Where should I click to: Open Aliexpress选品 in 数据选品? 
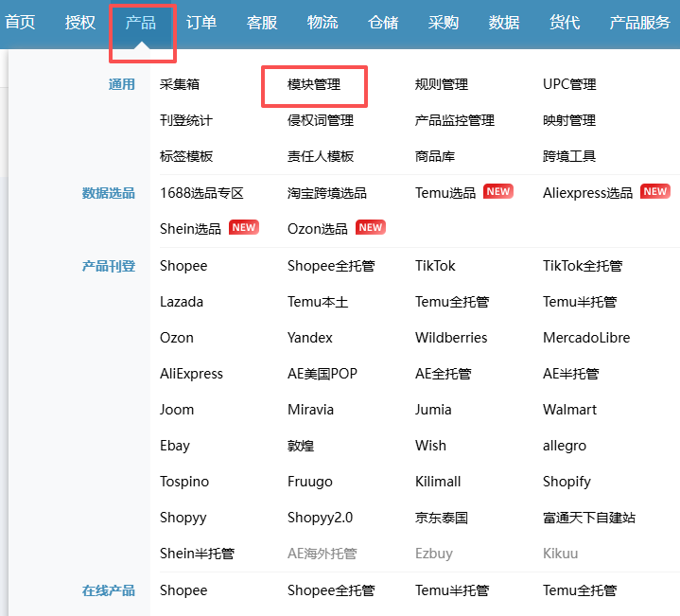tap(587, 192)
